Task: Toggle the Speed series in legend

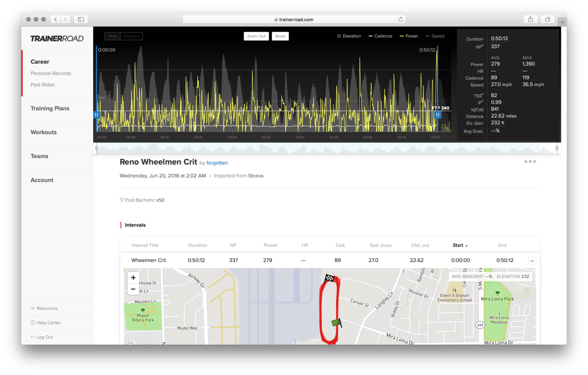Action: tap(435, 36)
